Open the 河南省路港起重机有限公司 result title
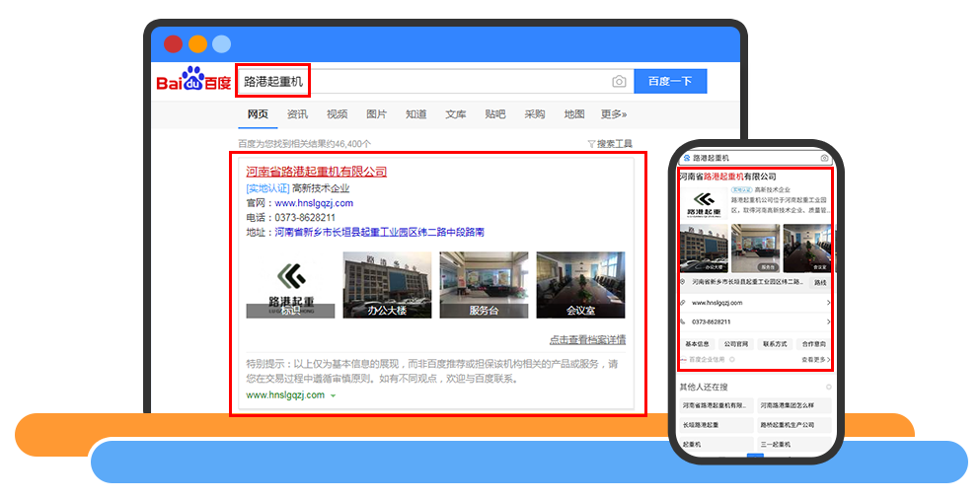 [x=316, y=172]
